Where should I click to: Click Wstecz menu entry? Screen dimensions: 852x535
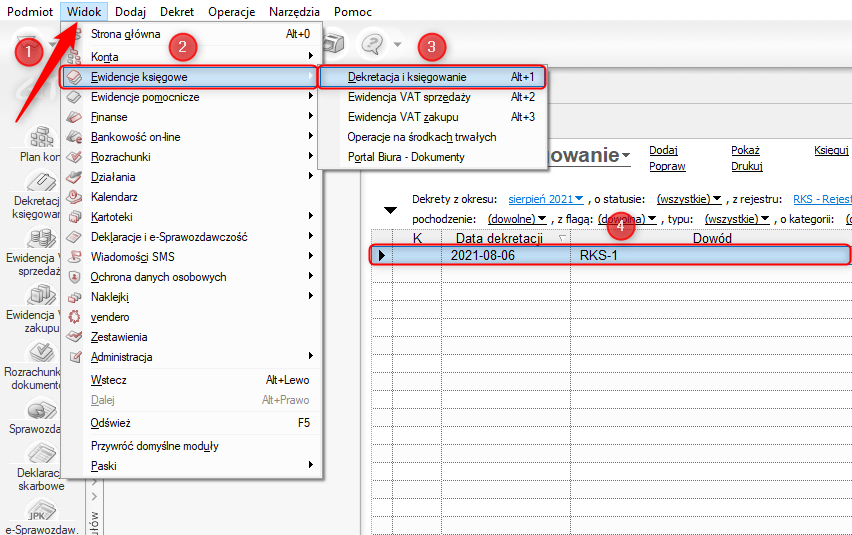tap(191, 380)
